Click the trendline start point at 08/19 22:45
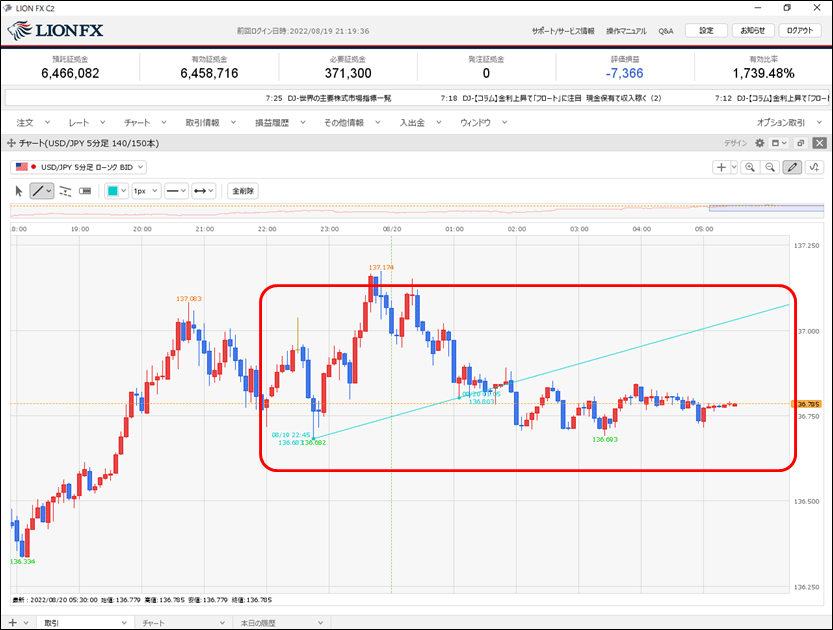Viewport: 833px width, 630px height. [x=313, y=438]
